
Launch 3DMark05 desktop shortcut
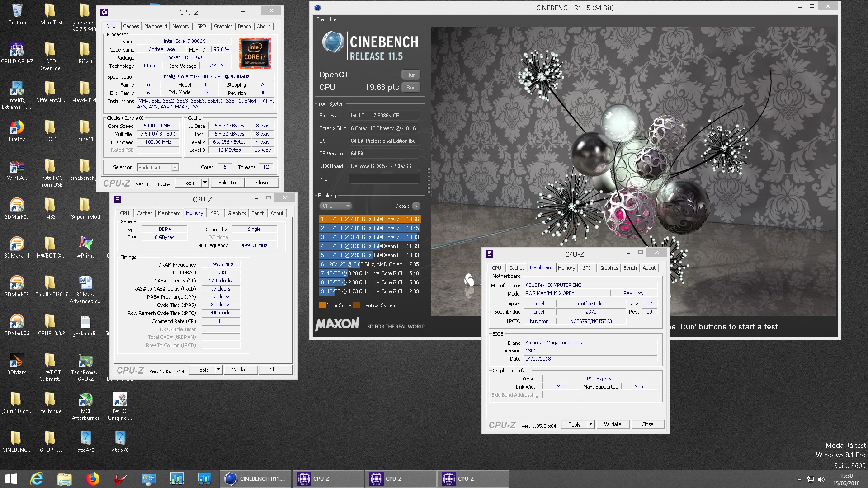click(x=17, y=208)
